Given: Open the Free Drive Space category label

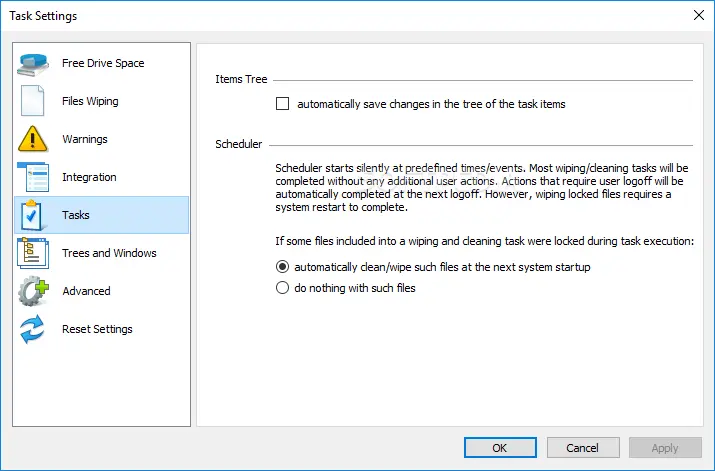Looking at the screenshot, I should coord(103,63).
